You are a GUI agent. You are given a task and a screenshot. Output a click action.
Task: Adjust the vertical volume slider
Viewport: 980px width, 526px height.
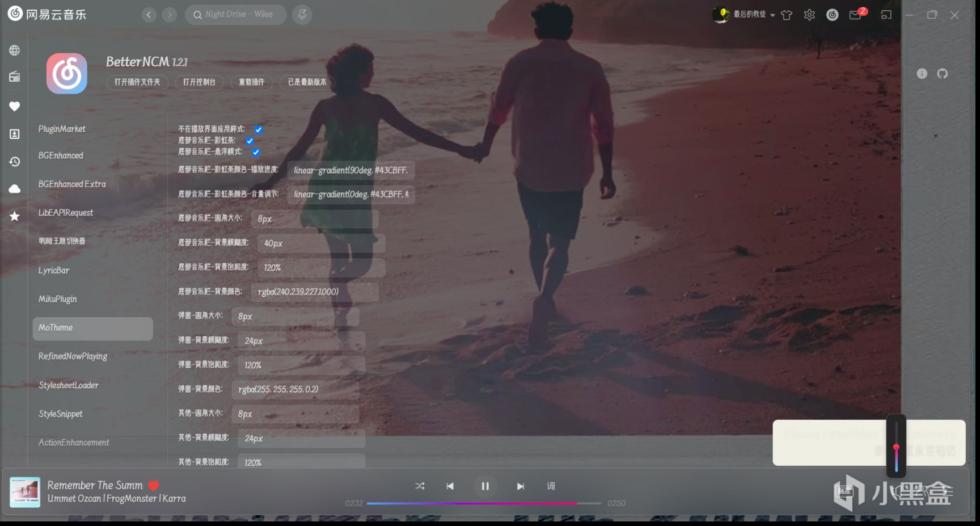click(896, 446)
